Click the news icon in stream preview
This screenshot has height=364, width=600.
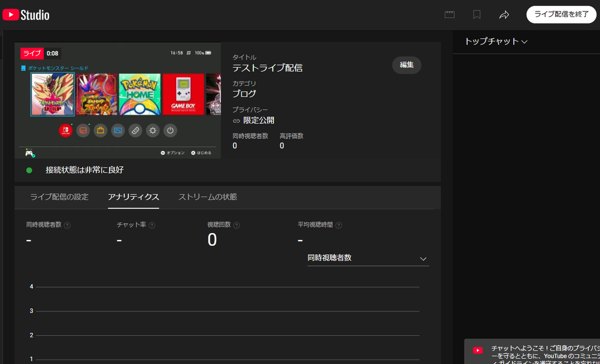pos(83,130)
